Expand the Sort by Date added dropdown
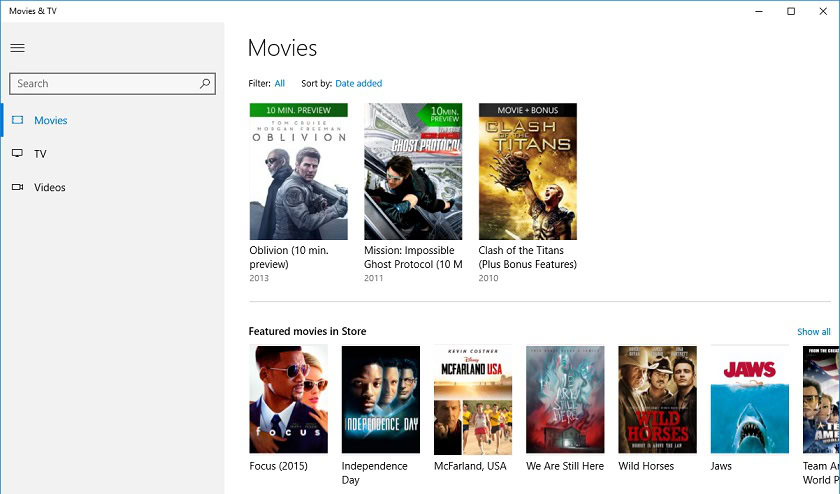Viewport: 840px width, 494px height. coord(358,84)
